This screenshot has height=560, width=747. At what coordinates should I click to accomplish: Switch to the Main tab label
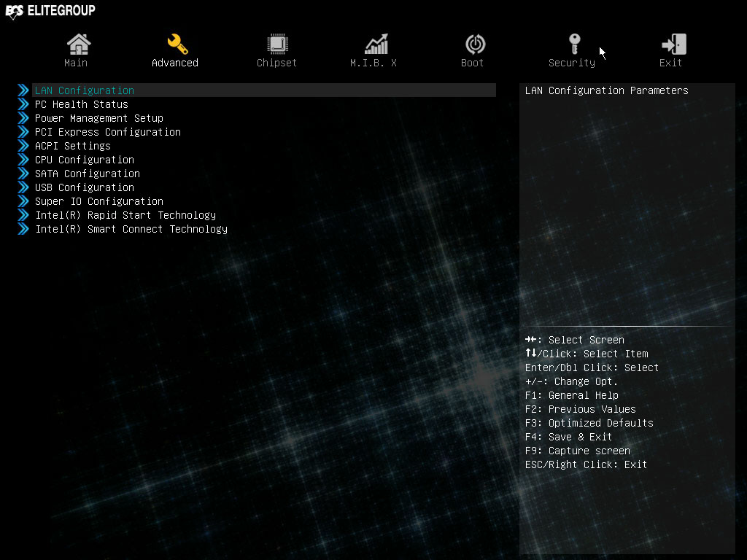(76, 63)
